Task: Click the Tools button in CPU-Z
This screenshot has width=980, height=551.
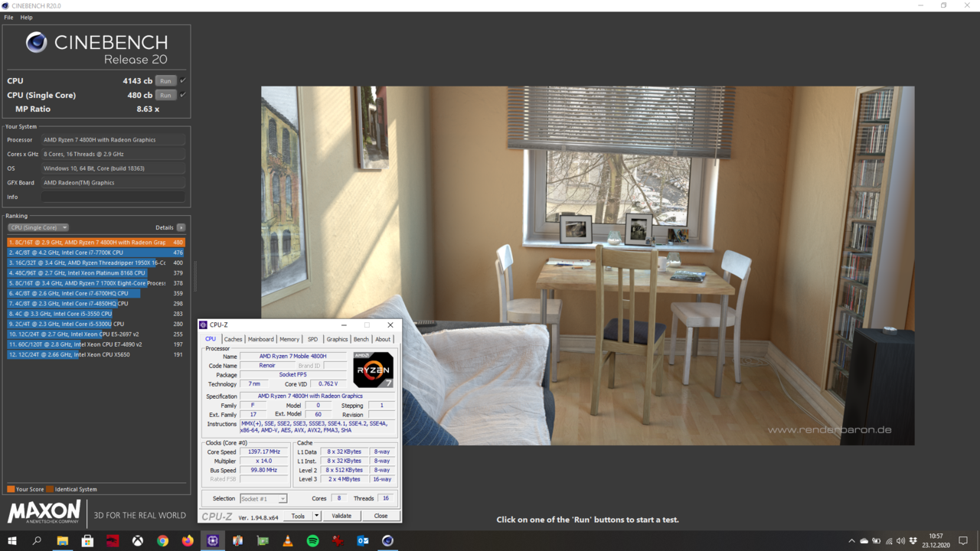Action: tap(298, 516)
